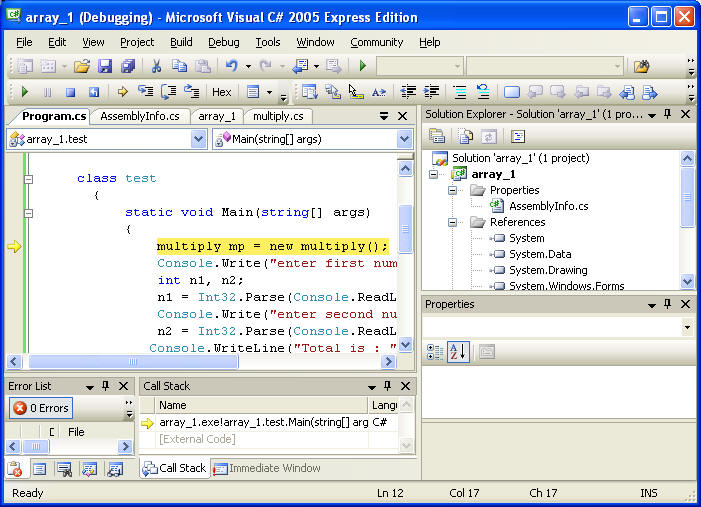This screenshot has height=507, width=701.
Task: Click the Open File folder icon
Action: click(x=81, y=66)
